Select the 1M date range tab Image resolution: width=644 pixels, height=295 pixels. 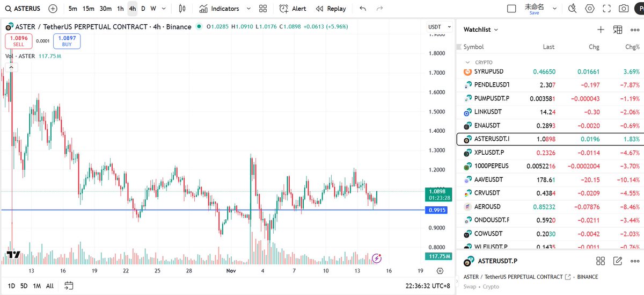click(37, 286)
